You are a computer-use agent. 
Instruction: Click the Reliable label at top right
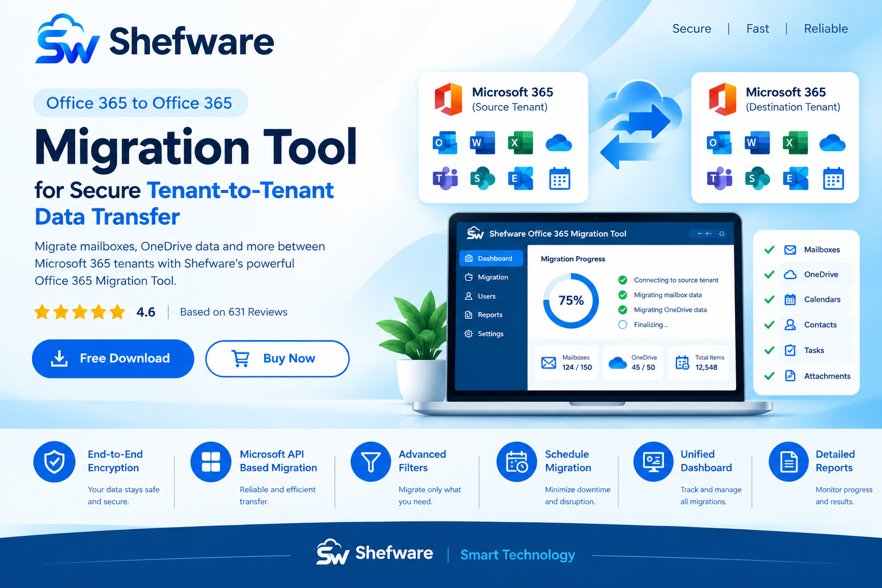coord(826,29)
